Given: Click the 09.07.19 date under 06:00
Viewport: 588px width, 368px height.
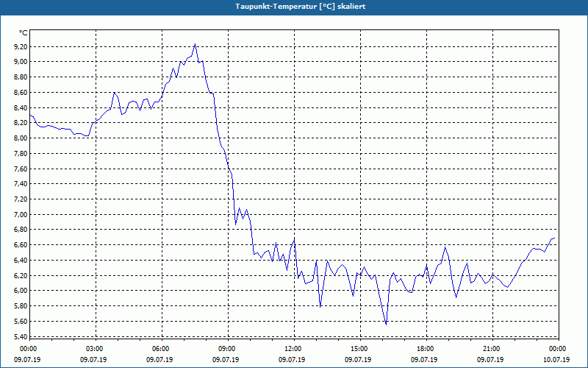Looking at the screenshot, I should (x=159, y=360).
